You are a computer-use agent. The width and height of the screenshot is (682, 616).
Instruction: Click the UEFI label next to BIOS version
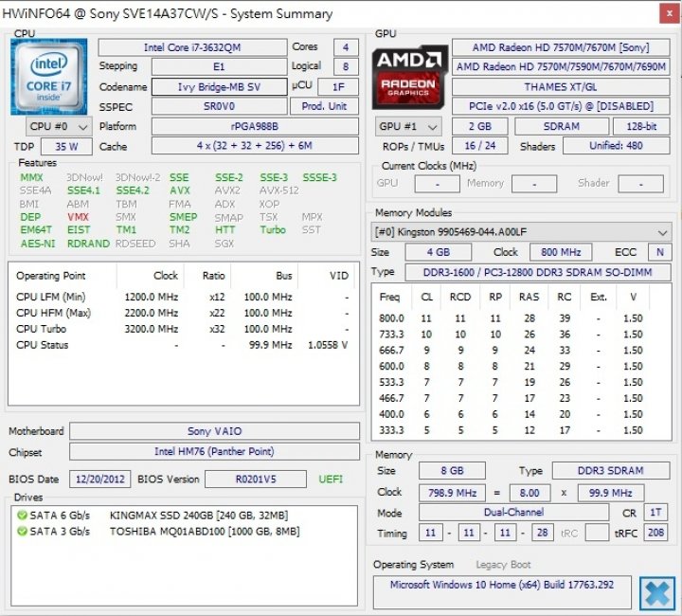(331, 479)
